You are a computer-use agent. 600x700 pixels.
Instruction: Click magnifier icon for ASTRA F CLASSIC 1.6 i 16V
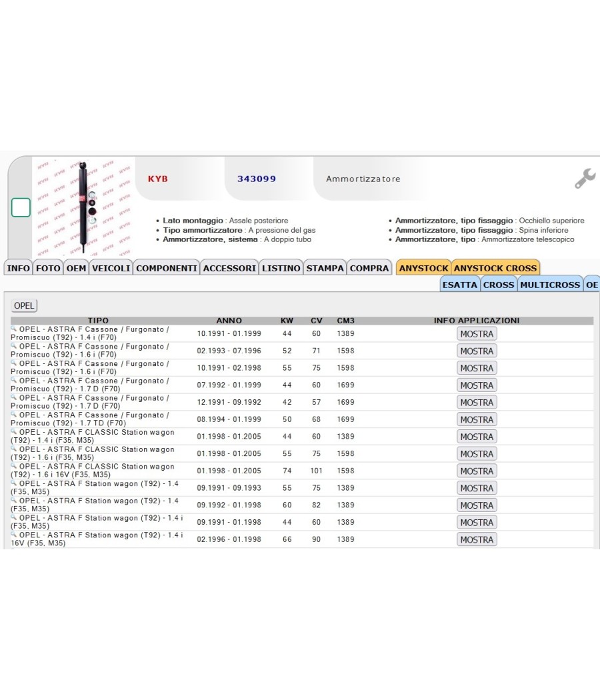pyautogui.click(x=14, y=465)
